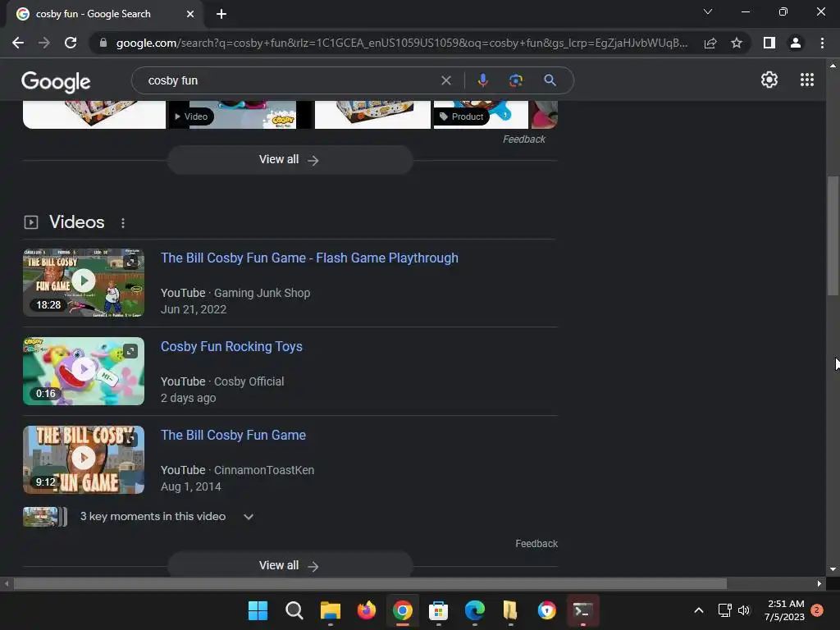Click the scroll down arrow
The width and height of the screenshot is (840, 630).
click(833, 569)
